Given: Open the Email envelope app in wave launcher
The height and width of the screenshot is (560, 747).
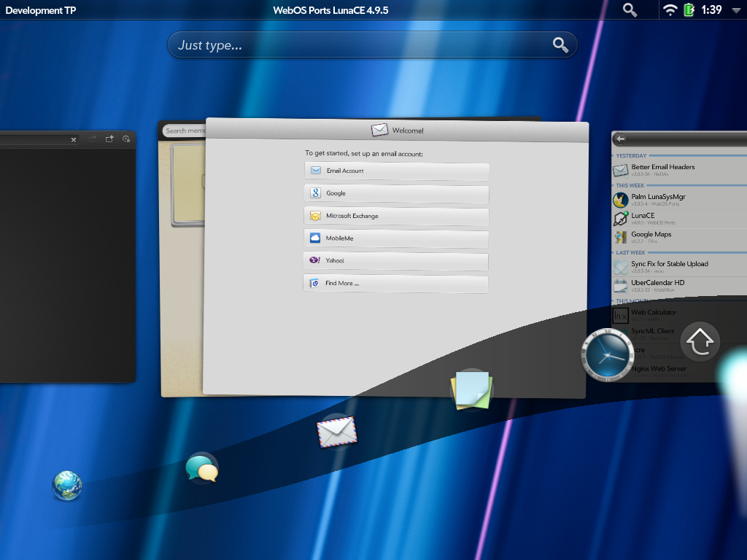Looking at the screenshot, I should (x=337, y=431).
